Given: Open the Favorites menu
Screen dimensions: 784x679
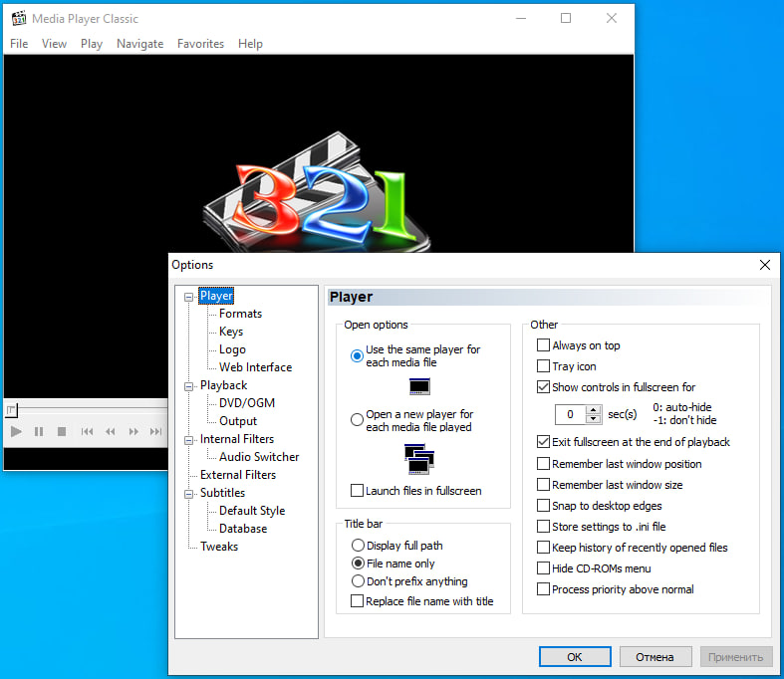Looking at the screenshot, I should [x=200, y=44].
